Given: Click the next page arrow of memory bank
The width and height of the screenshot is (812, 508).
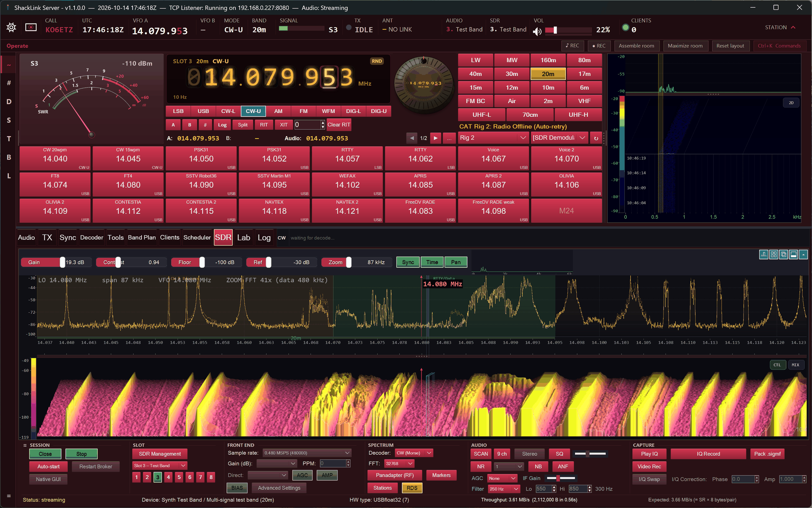Looking at the screenshot, I should 435,138.
